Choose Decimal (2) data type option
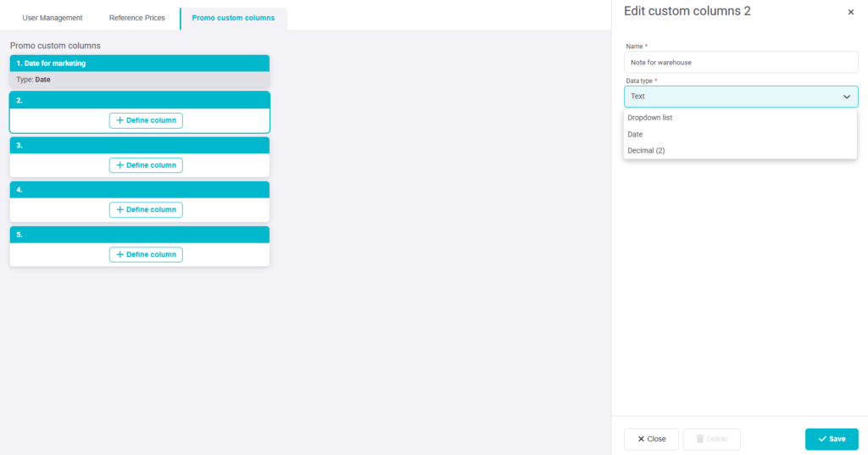The width and height of the screenshot is (868, 455). [x=646, y=151]
